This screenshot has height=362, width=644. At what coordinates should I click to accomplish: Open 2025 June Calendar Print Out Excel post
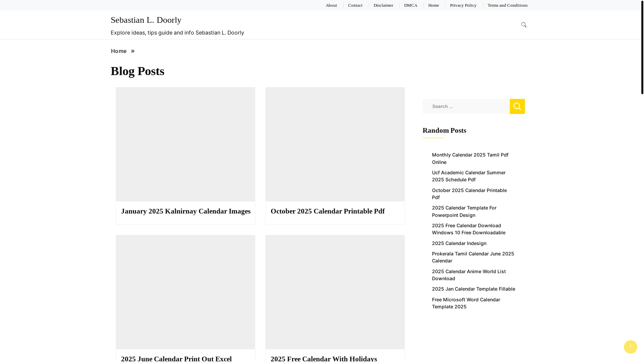pos(176,358)
